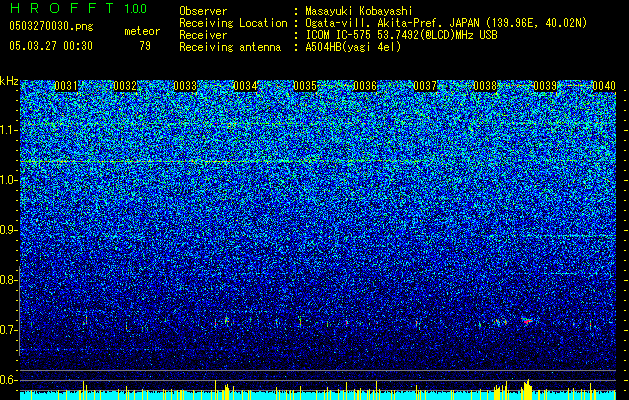This screenshot has height=400, width=629.
Task: Click the antenna text A504HB(yagi 4el)
Action: point(353,47)
